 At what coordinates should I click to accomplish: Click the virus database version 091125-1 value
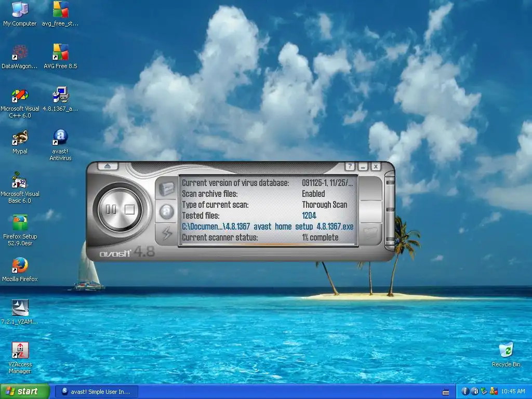click(x=327, y=183)
